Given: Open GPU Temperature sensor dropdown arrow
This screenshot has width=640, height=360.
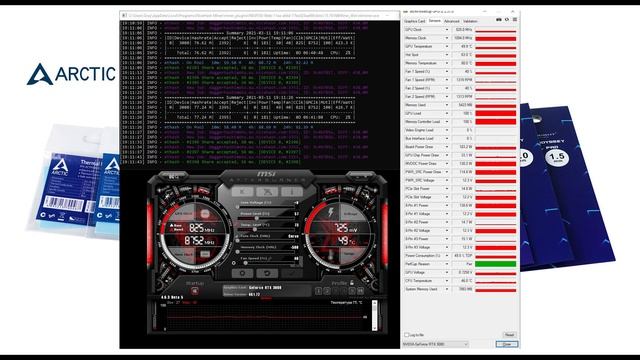Looking at the screenshot, I should point(447,47).
